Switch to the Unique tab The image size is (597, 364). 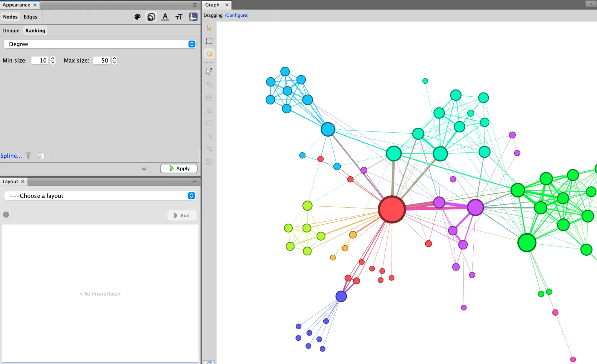click(11, 31)
